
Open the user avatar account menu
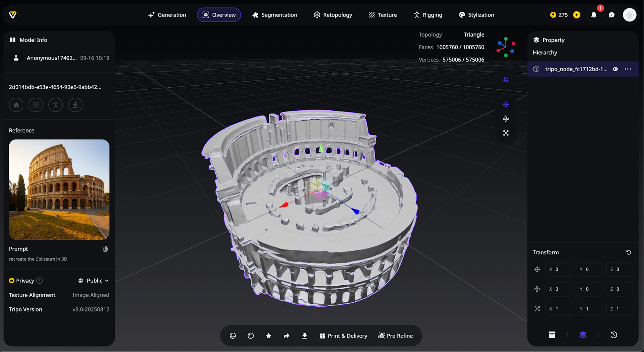630,15
